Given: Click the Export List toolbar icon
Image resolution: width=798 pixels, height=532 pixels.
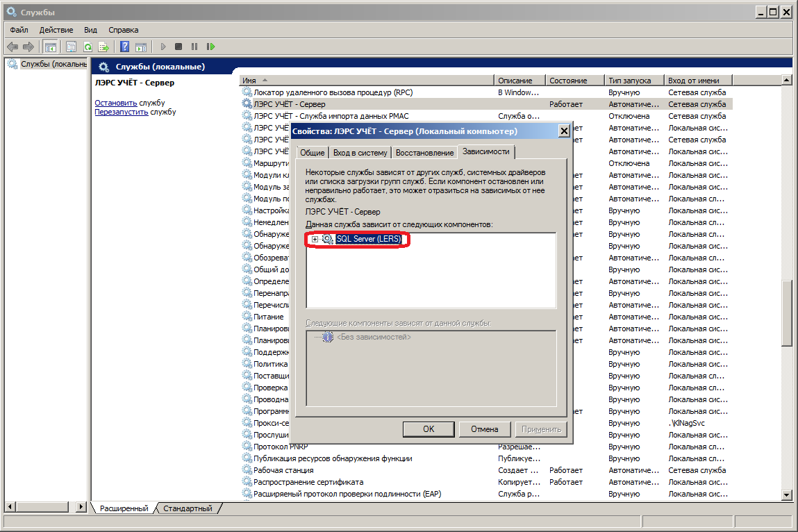Looking at the screenshot, I should point(103,47).
